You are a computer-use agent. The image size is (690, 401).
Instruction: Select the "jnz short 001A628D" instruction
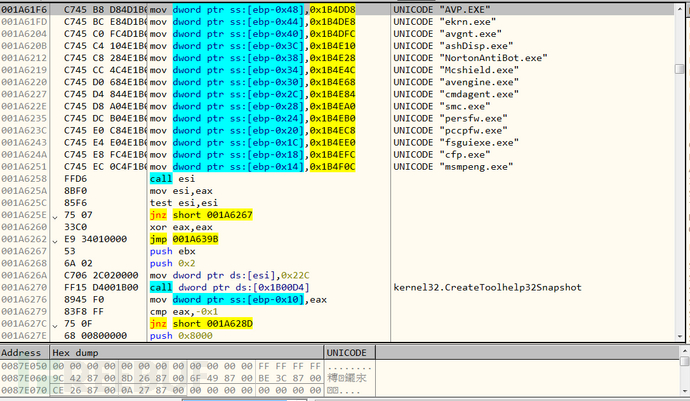click(201, 324)
